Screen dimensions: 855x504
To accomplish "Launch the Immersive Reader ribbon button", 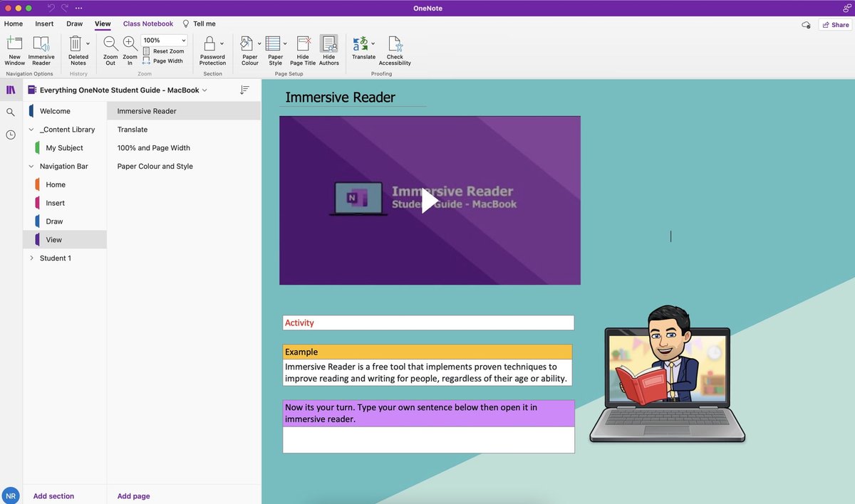I will (41, 51).
